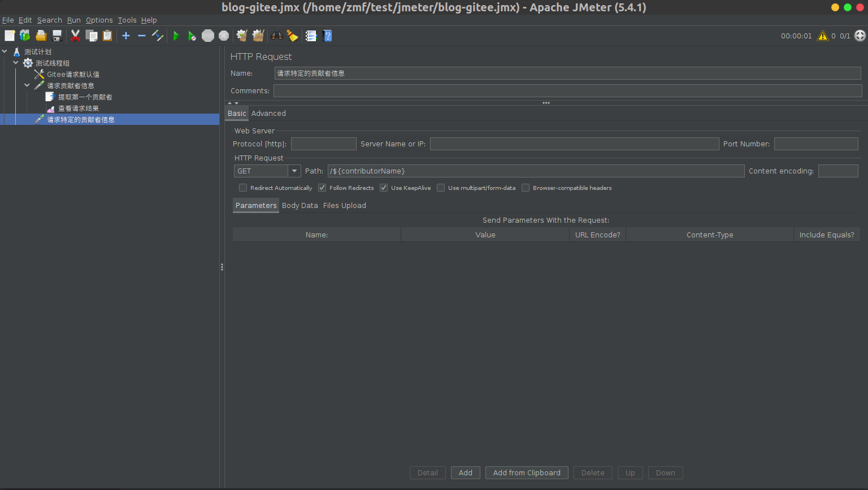Click the warning triangle log indicator
The width and height of the screenshot is (868, 490).
click(823, 36)
